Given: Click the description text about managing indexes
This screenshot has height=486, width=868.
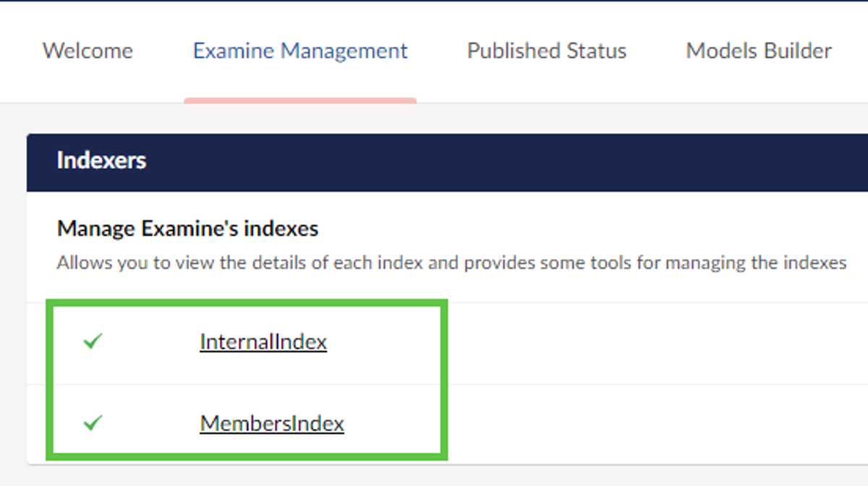Looking at the screenshot, I should (x=451, y=262).
